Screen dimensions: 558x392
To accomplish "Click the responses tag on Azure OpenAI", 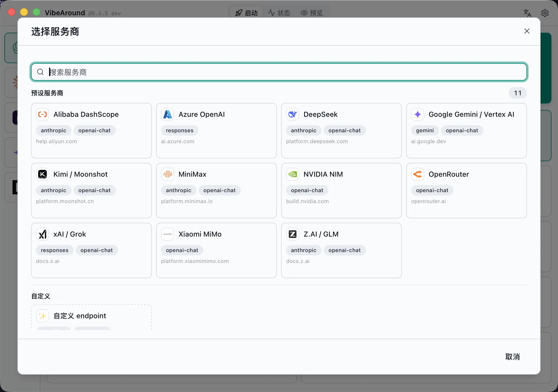I will tap(180, 130).
